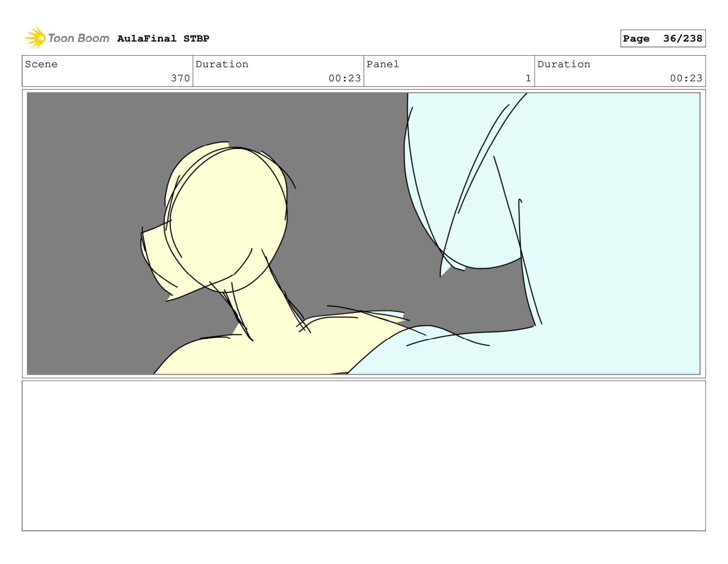Viewport: 728px width, 564px height.
Task: Click the empty notes box below the panel
Action: pyautogui.click(x=364, y=456)
